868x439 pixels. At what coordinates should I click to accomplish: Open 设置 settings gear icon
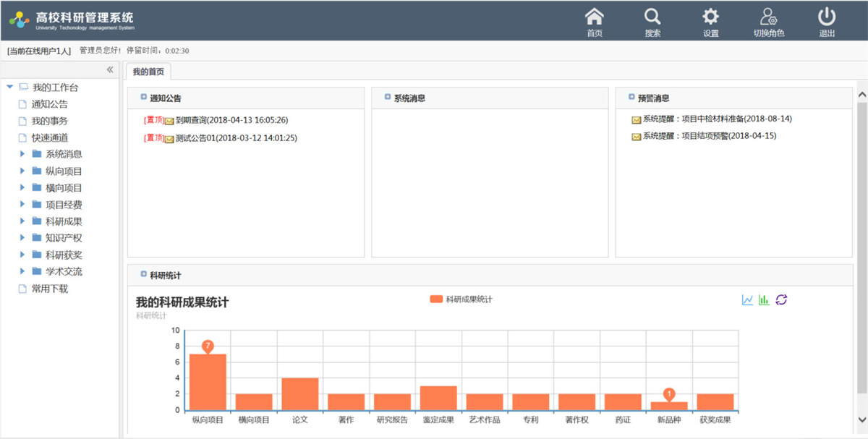[710, 17]
